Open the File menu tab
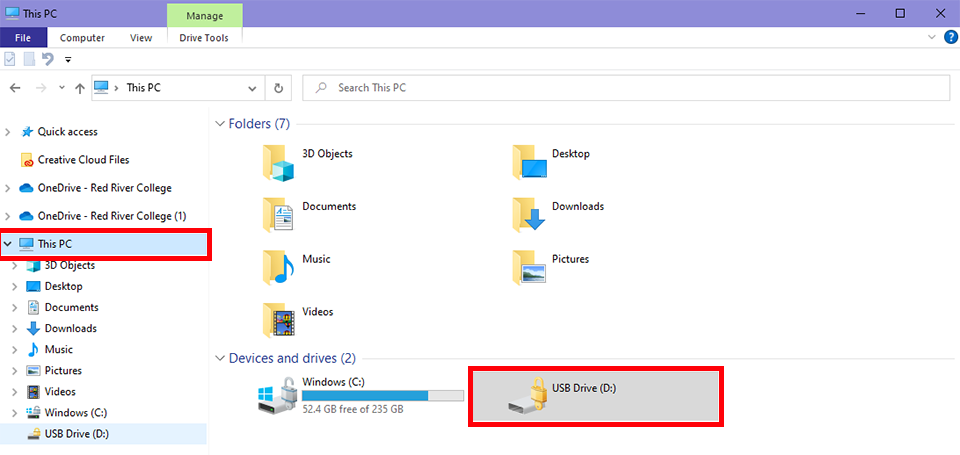 23,38
